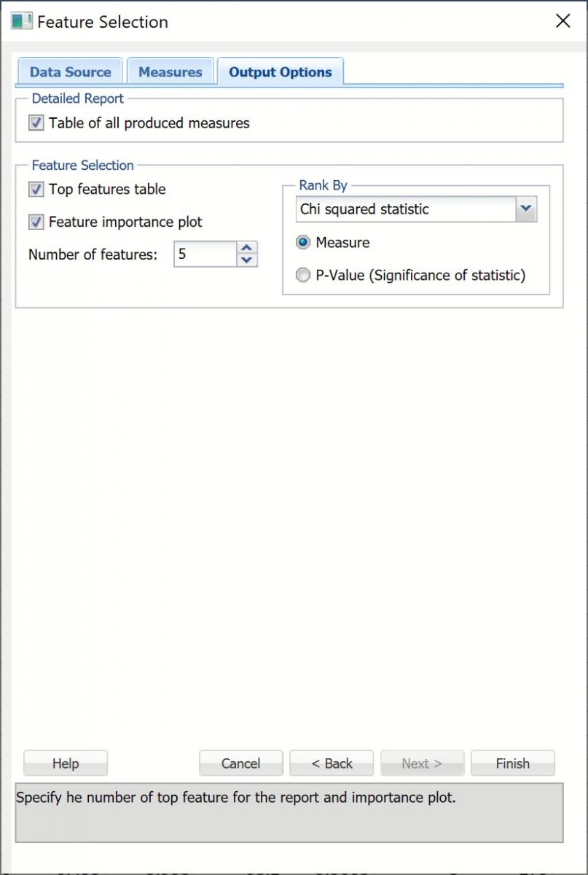The image size is (588, 875).
Task: Click the Feature Selection title bar icon
Action: point(22,21)
